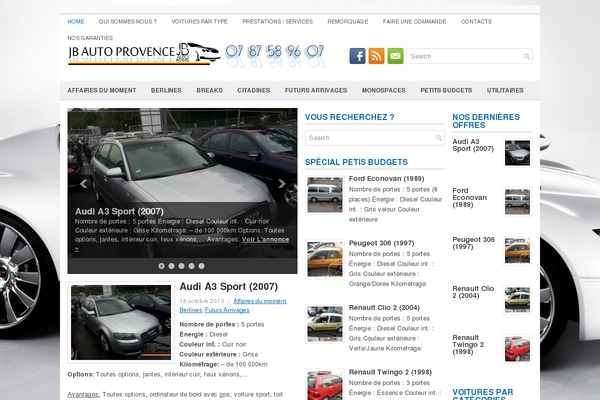Open Prestations / Services menu

click(277, 22)
